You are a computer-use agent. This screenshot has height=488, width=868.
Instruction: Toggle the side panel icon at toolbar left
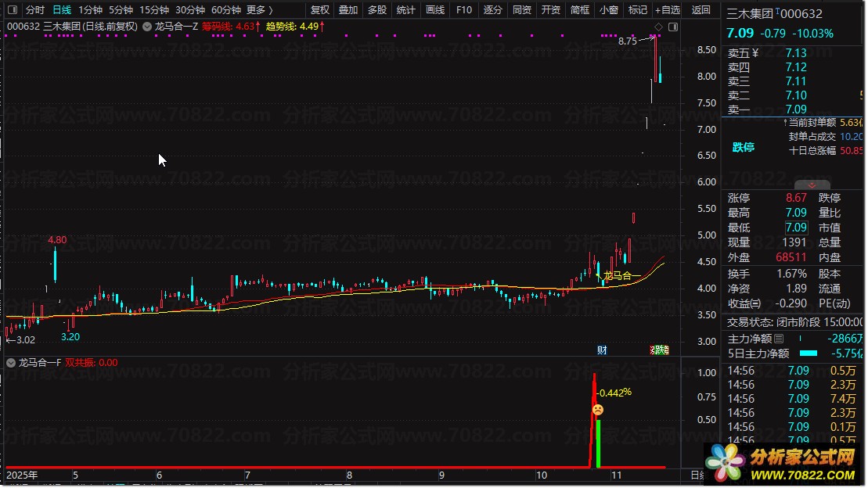[x=13, y=10]
